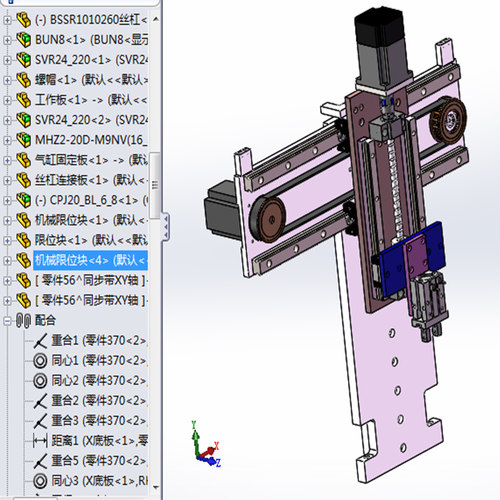The width and height of the screenshot is (500, 500).
Task: Click the BUN8<1> assembly icon
Action: (x=23, y=40)
